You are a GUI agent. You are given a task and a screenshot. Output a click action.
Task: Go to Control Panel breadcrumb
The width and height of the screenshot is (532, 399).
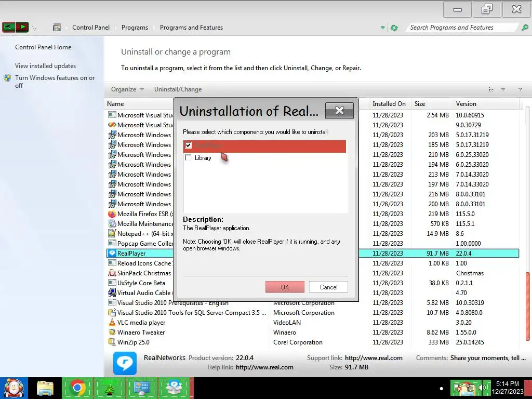(x=91, y=28)
